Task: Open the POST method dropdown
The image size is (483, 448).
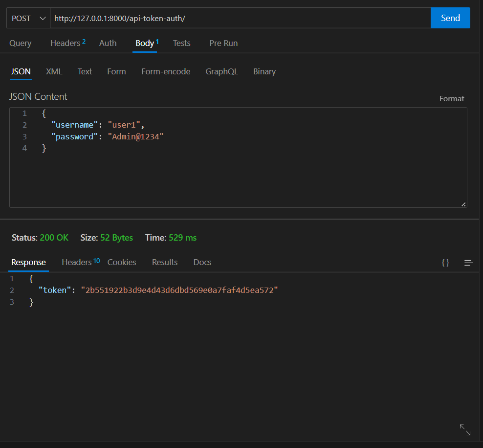Action: [28, 18]
